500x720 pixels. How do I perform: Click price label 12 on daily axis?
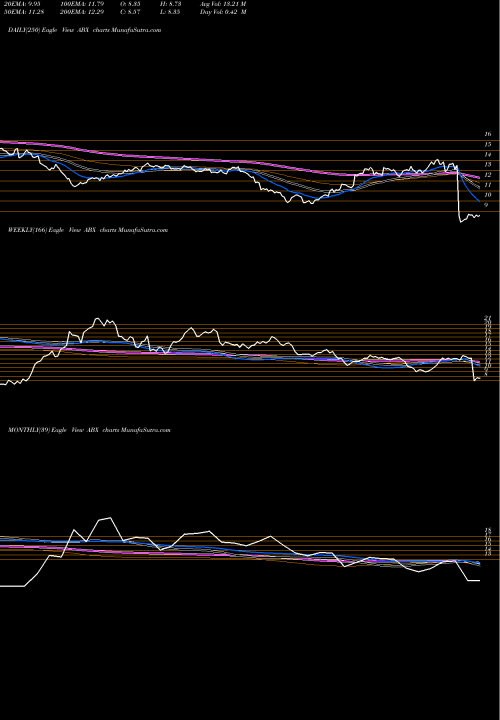coord(488,175)
